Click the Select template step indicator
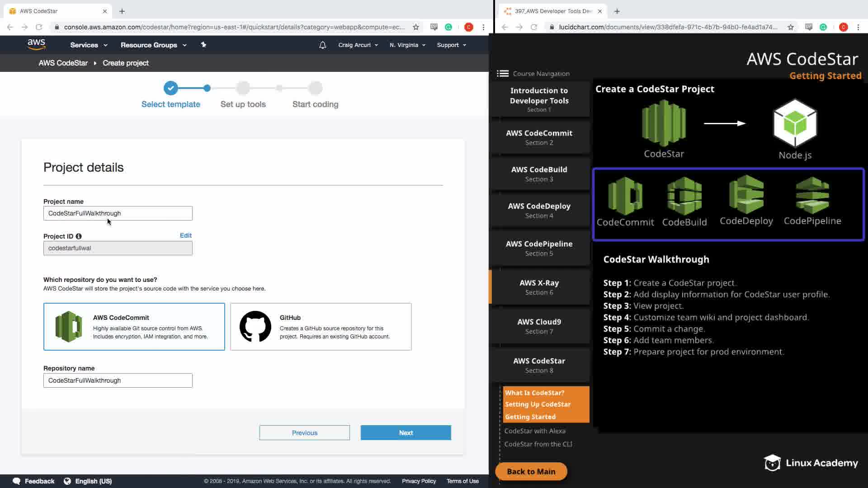 coord(170,89)
